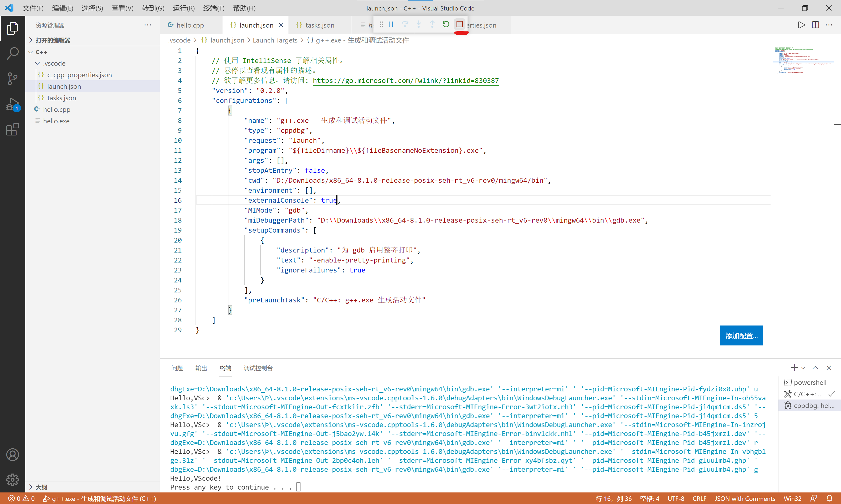
Task: Open the Manage settings gear
Action: pyautogui.click(x=13, y=480)
